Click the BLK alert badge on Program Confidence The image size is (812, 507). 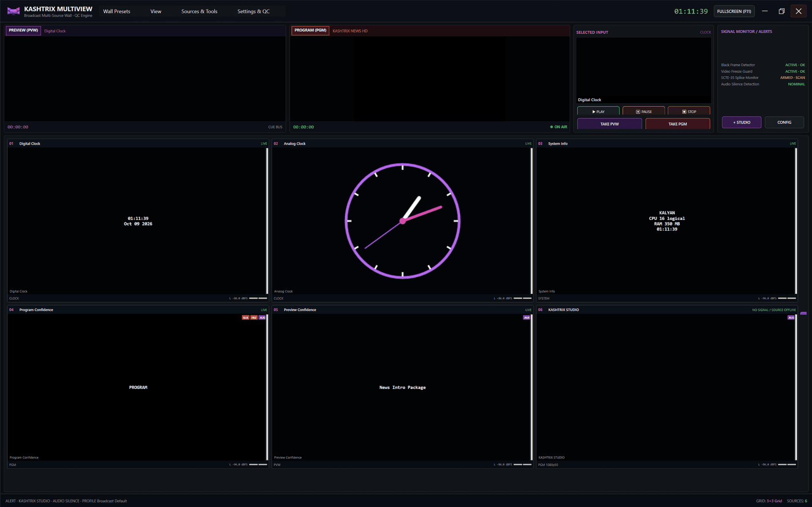[246, 318]
